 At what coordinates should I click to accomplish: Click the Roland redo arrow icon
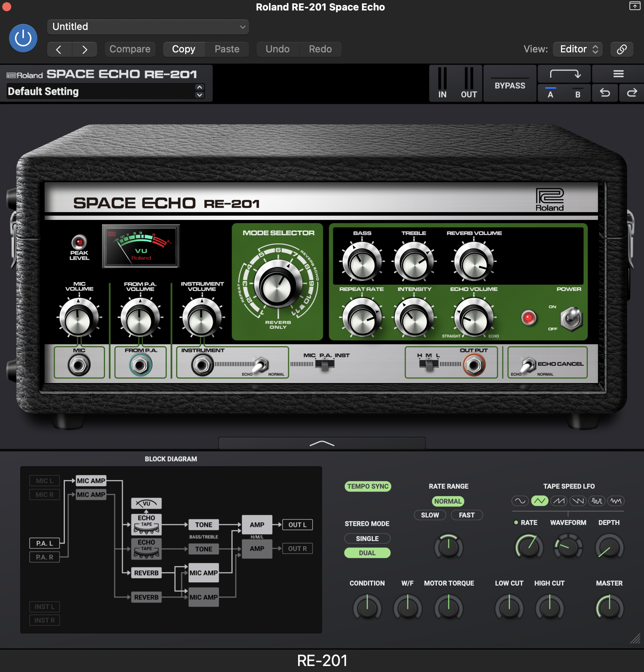[632, 93]
